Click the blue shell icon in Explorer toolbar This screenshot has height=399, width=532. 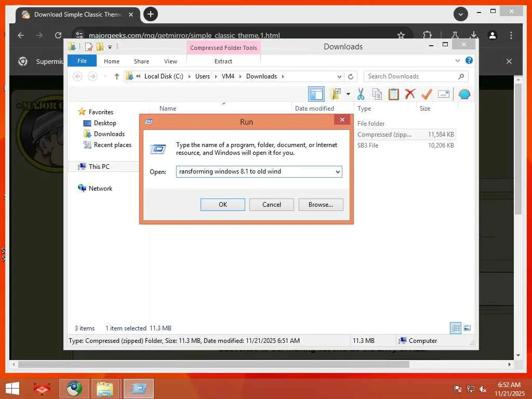pos(464,94)
